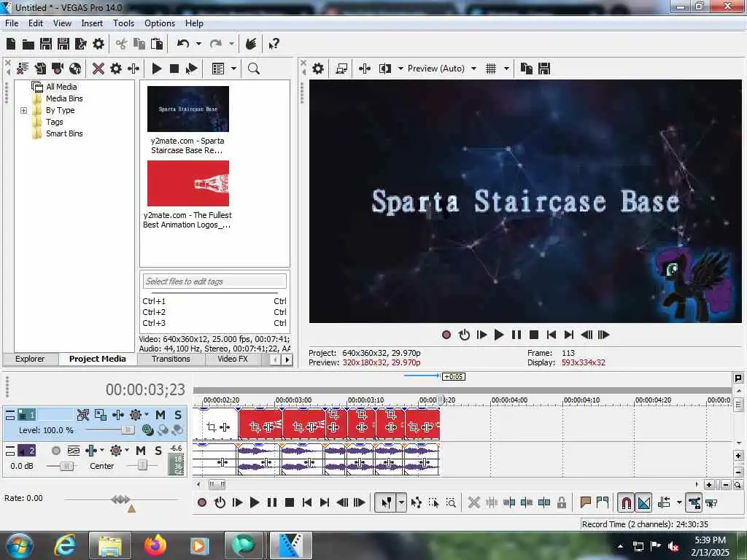
Task: Open the split screen view dropdown arrow
Action: [x=400, y=69]
